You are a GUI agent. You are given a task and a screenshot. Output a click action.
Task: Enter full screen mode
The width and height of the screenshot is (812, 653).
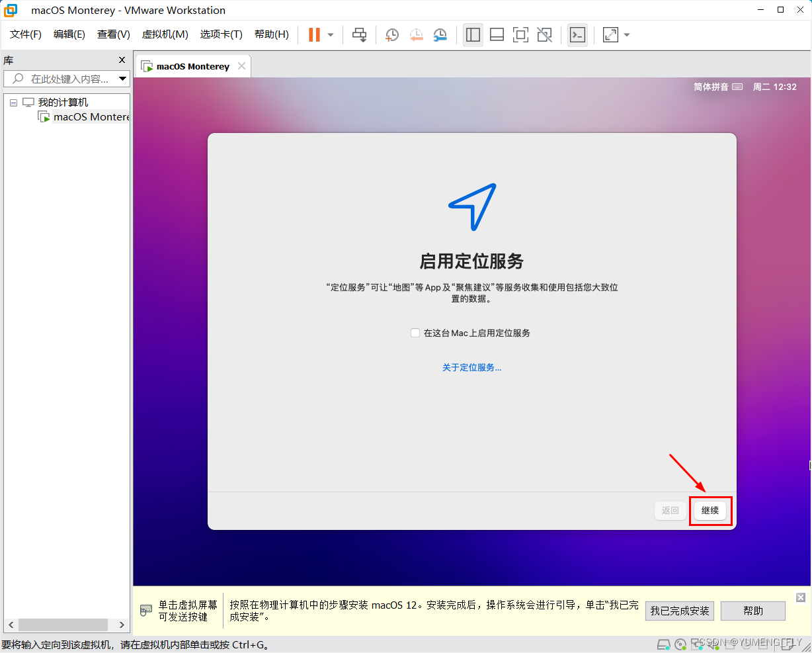pyautogui.click(x=520, y=34)
